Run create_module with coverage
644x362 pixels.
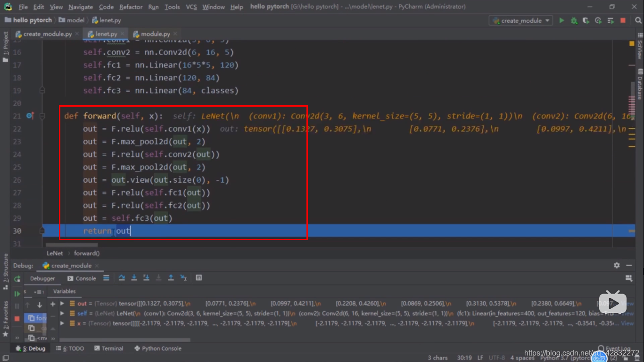(x=586, y=21)
